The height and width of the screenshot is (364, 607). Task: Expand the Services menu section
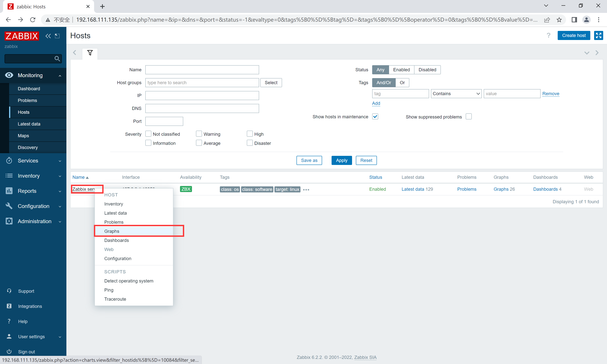pos(60,161)
